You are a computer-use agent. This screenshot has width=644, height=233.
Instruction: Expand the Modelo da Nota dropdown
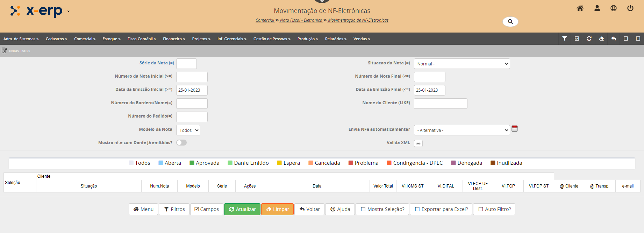point(188,130)
